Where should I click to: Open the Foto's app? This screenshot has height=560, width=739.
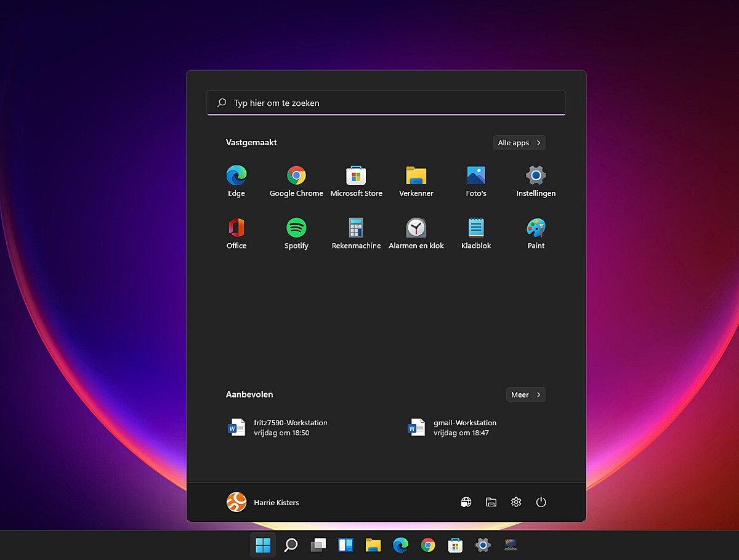476,182
